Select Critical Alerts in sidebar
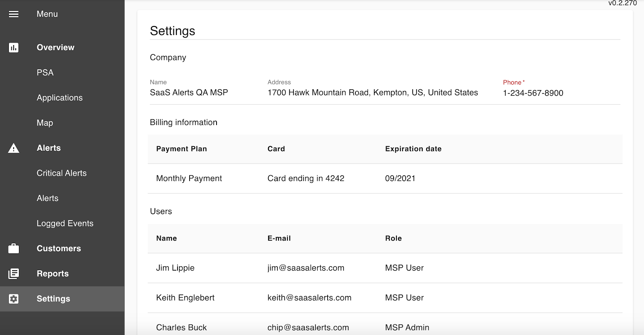 pos(62,173)
